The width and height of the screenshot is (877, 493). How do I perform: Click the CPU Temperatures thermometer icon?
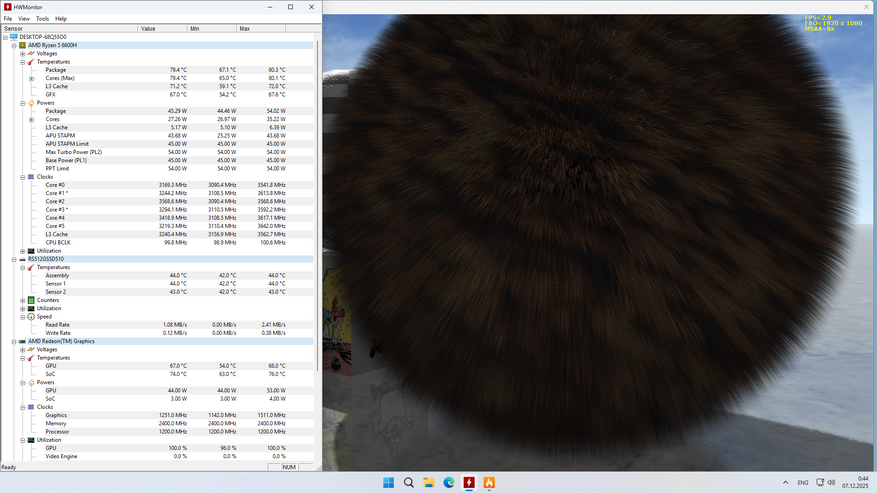(31, 62)
